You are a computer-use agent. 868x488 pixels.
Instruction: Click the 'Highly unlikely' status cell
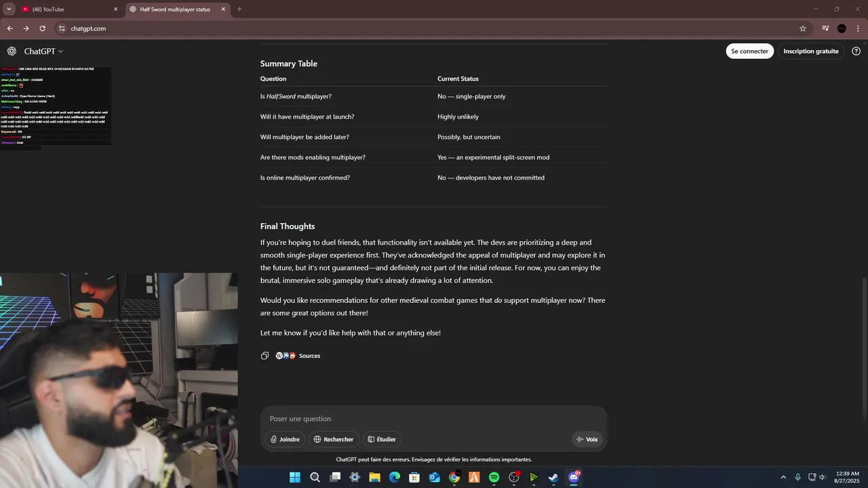click(458, 117)
